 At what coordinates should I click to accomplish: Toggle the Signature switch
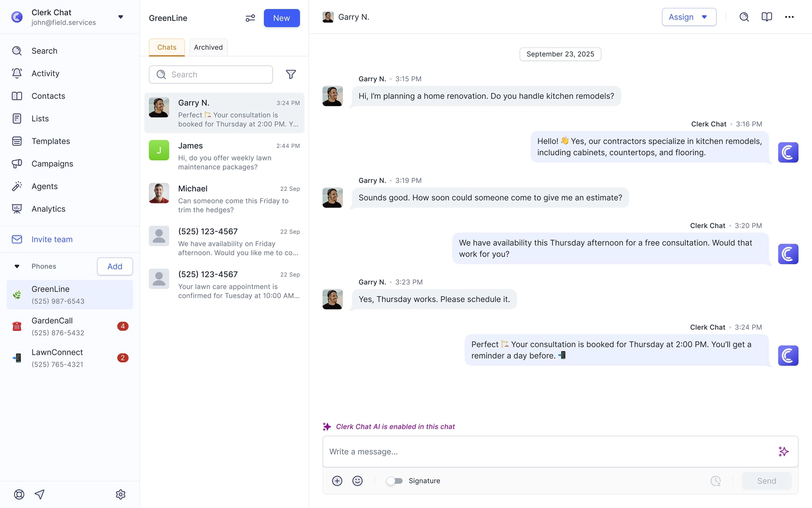tap(394, 481)
